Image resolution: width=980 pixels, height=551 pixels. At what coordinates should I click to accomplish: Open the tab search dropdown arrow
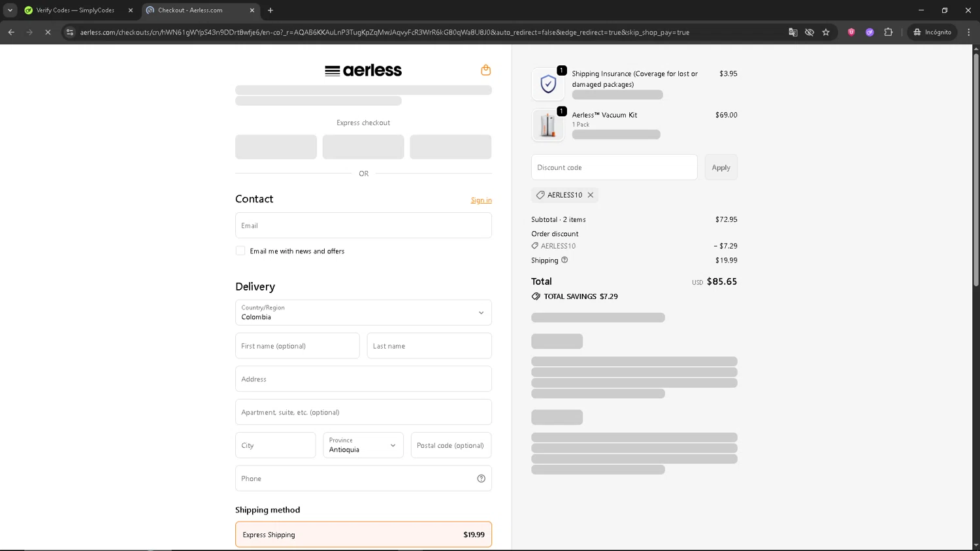(10, 10)
